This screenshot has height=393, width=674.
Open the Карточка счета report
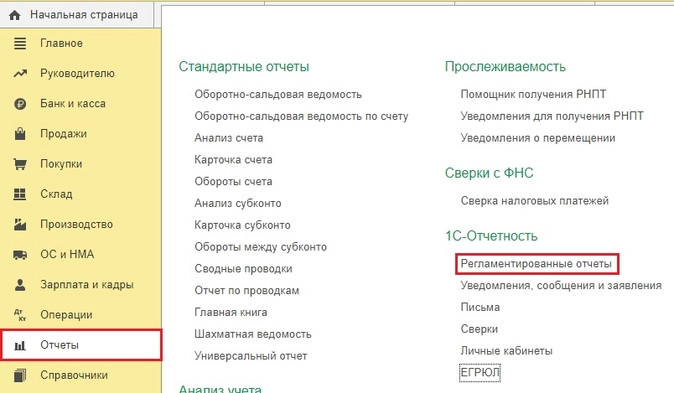coord(233,160)
